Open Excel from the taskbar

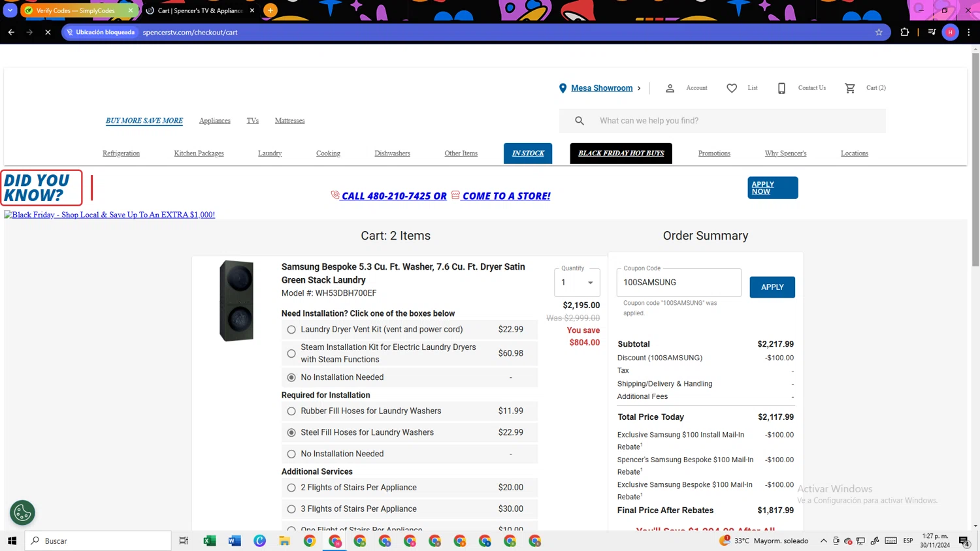[210, 541]
